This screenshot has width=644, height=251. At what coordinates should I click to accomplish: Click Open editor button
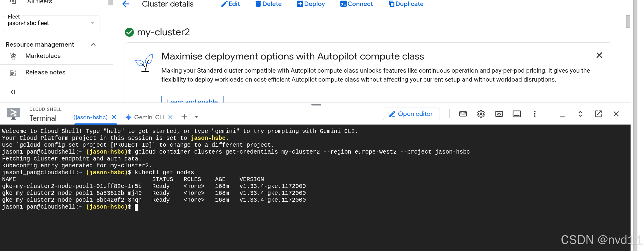[411, 114]
